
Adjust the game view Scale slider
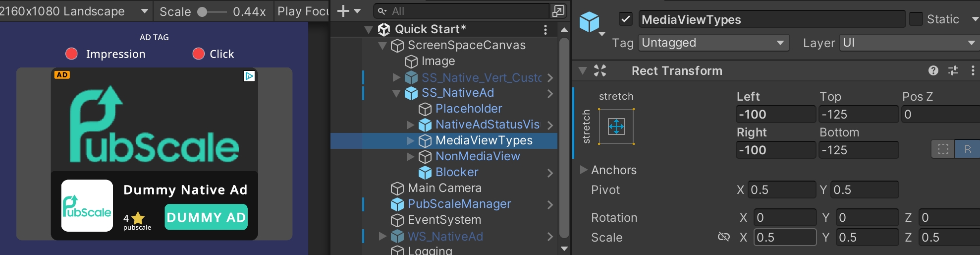coord(203,11)
